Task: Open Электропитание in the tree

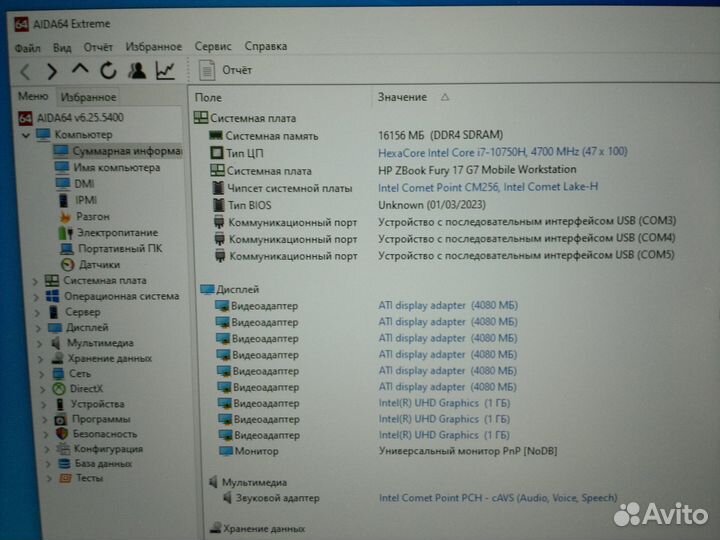Action: [117, 232]
